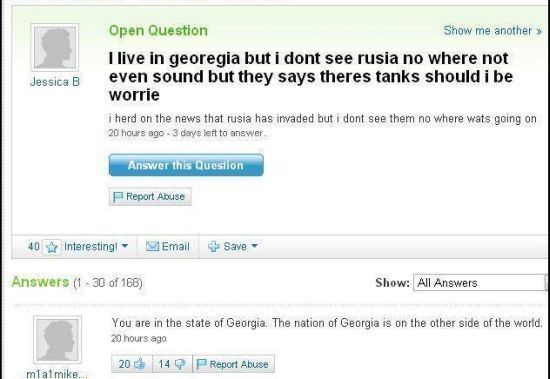Mark question with the Interesting star icon
The height and width of the screenshot is (379, 550).
(x=52, y=247)
